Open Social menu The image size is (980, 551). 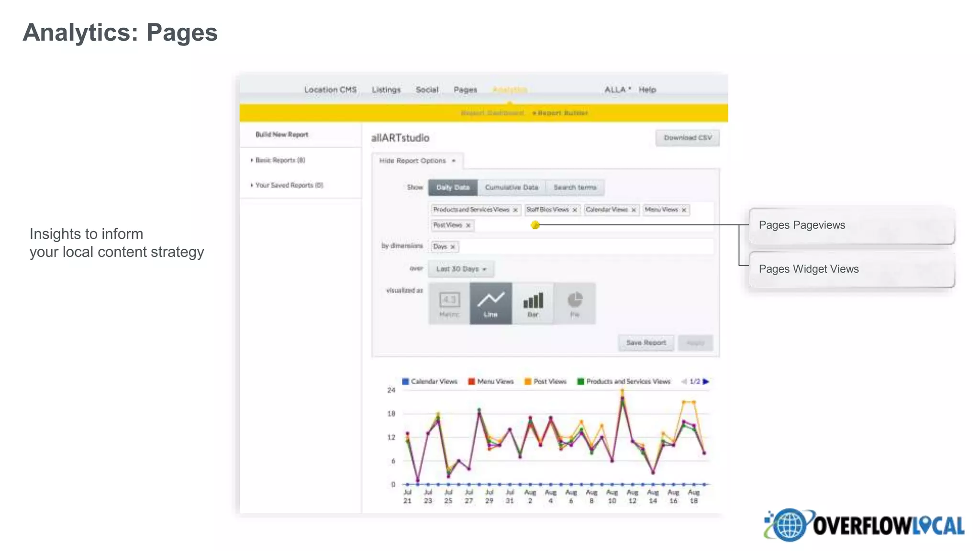pyautogui.click(x=427, y=89)
